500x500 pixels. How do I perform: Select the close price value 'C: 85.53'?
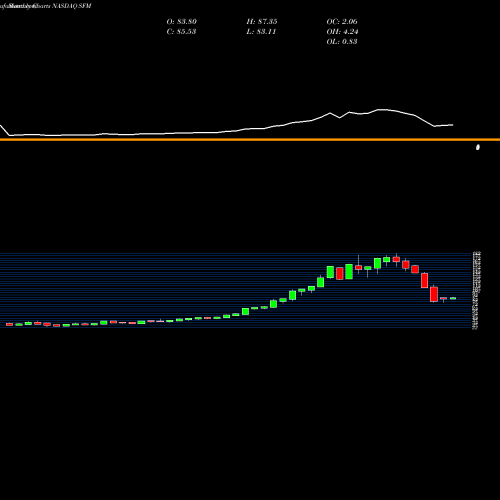point(181,32)
